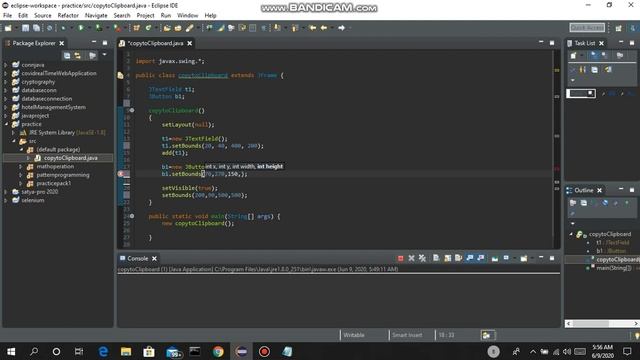Open File Explorer from taskbar
Screen dimensions: 640x360
pos(126,351)
